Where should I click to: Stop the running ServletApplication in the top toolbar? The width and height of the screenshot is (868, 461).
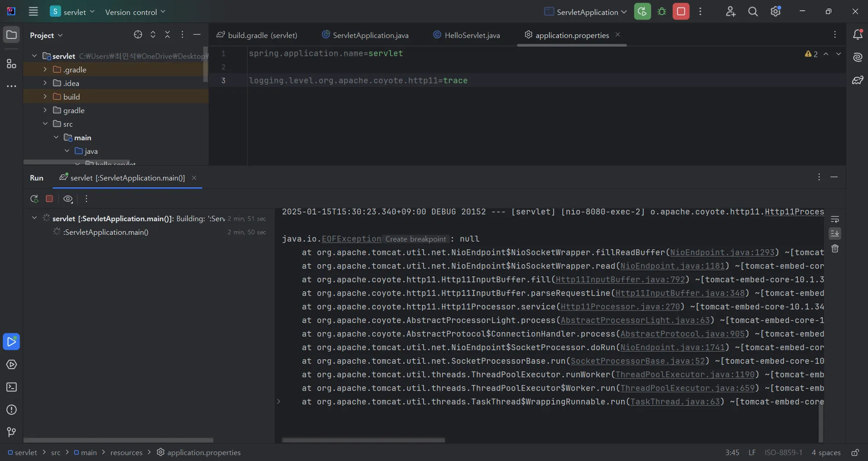coord(681,12)
